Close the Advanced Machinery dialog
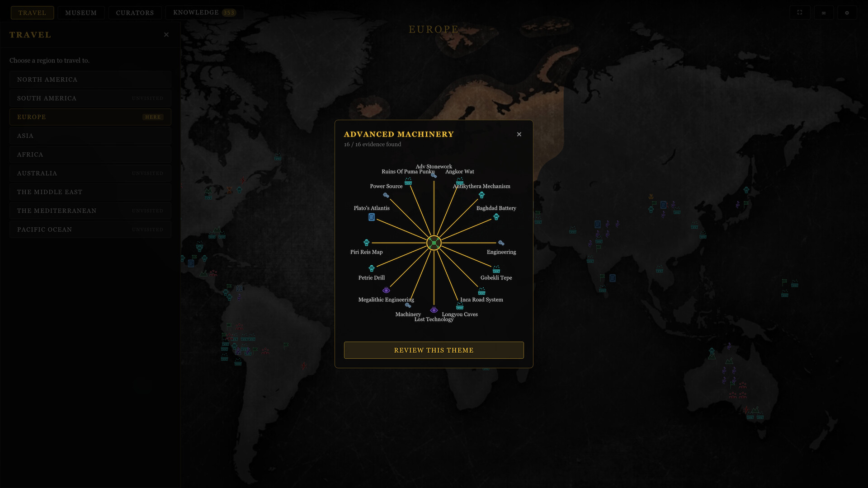The width and height of the screenshot is (868, 488). 519,134
